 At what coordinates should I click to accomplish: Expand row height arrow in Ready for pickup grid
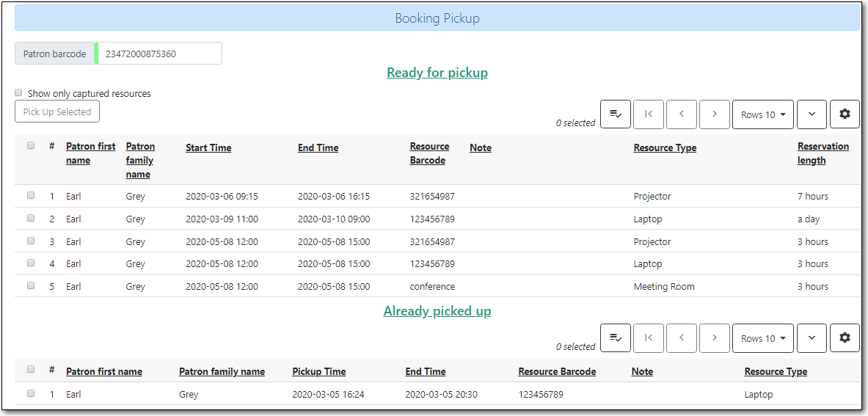(x=812, y=114)
